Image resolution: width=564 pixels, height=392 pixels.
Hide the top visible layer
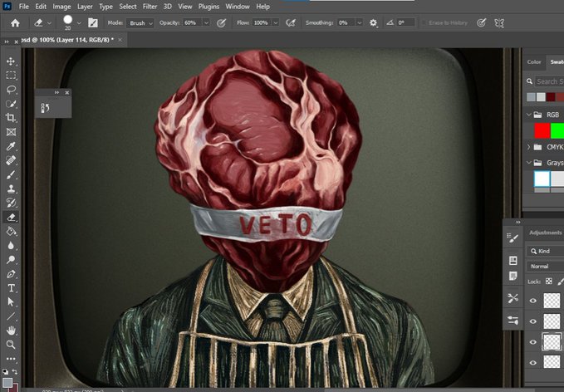pyautogui.click(x=533, y=301)
